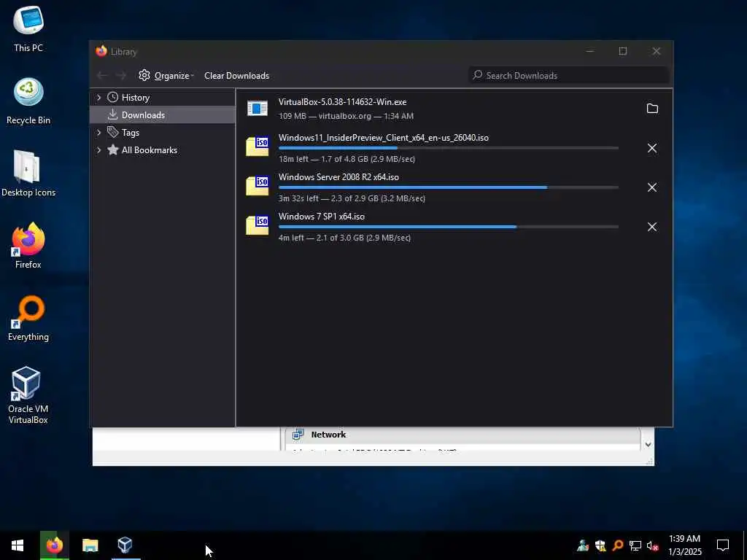Click the All Bookmarks star icon
Screen dimensions: 747x560
113,149
